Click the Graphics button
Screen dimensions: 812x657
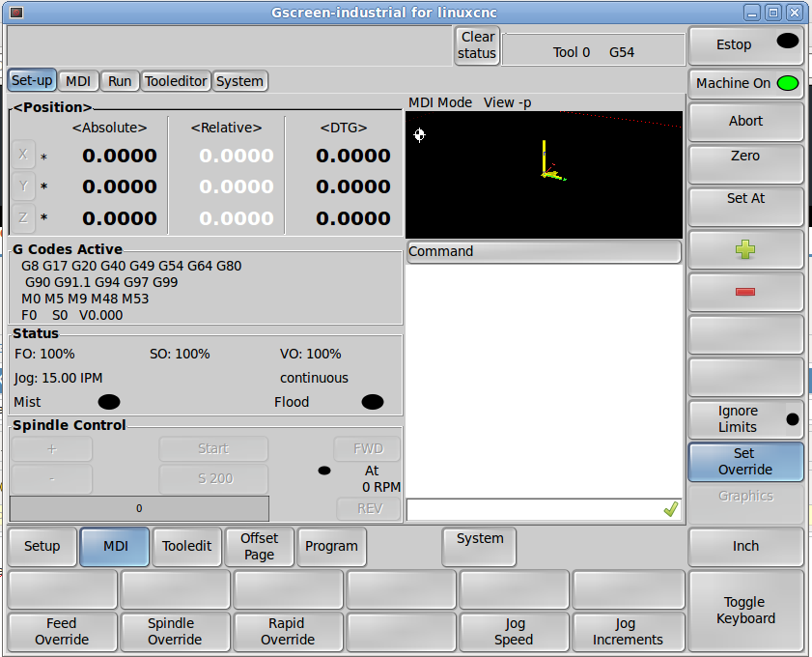(745, 503)
